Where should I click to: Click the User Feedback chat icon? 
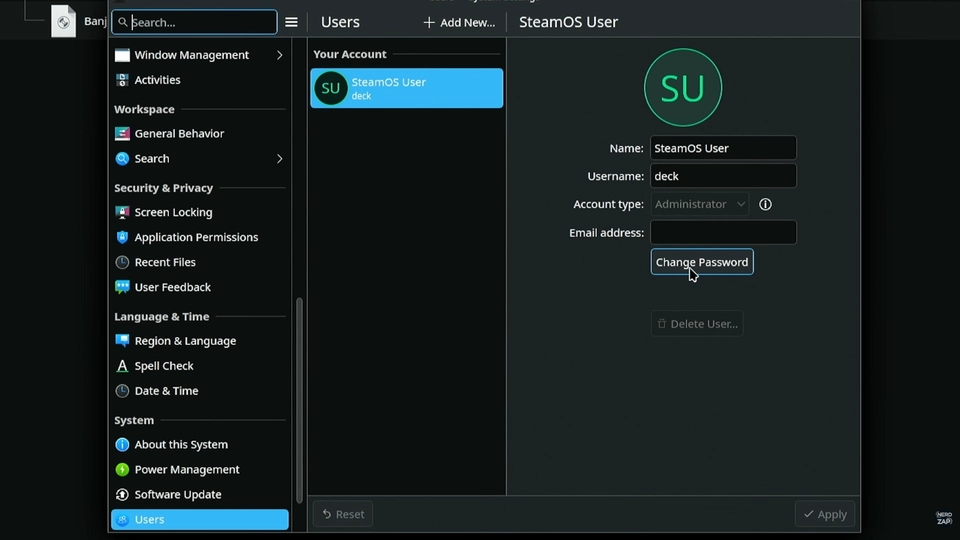[x=122, y=287]
